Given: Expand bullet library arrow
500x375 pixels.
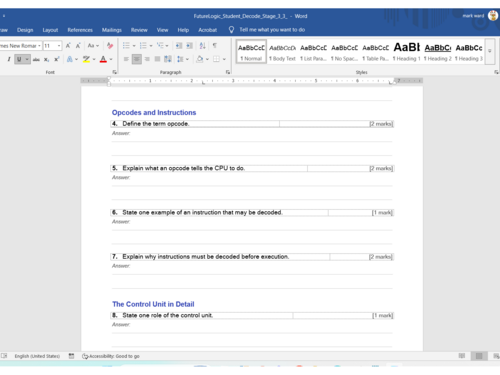Looking at the screenshot, I should click(134, 46).
